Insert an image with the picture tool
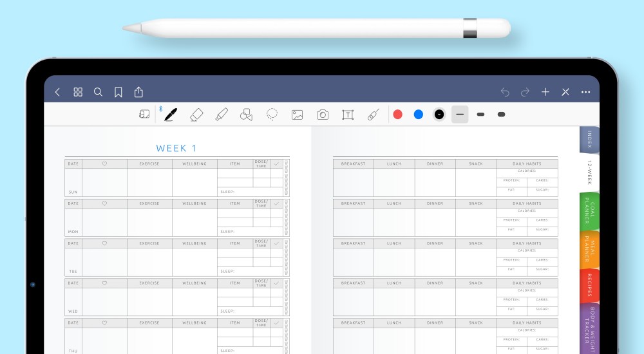The height and width of the screenshot is (354, 644). (297, 115)
